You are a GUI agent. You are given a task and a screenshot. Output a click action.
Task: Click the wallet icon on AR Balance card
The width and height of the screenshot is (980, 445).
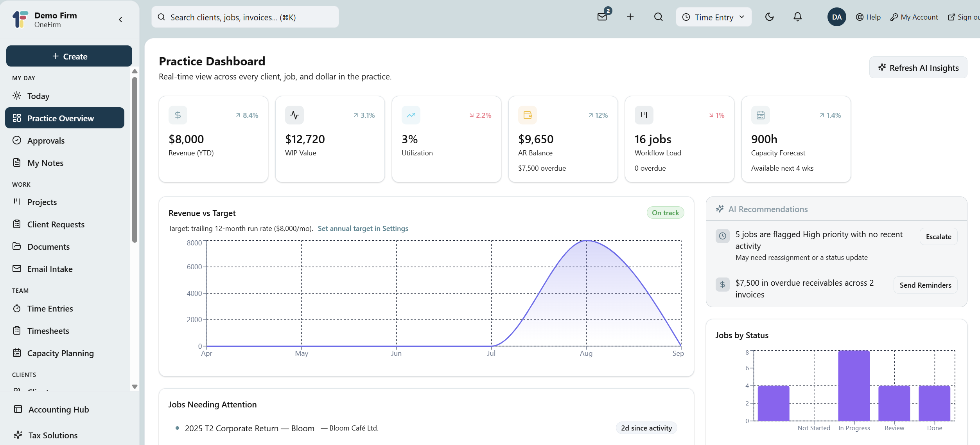pyautogui.click(x=528, y=115)
